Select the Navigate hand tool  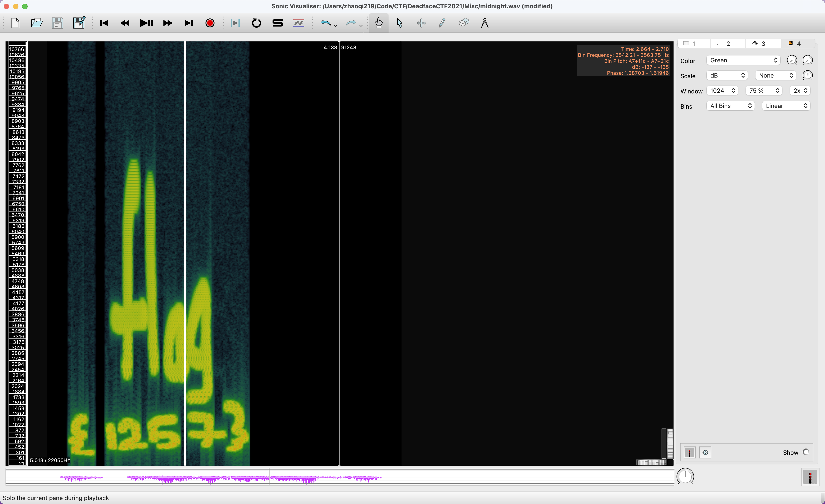(x=379, y=23)
